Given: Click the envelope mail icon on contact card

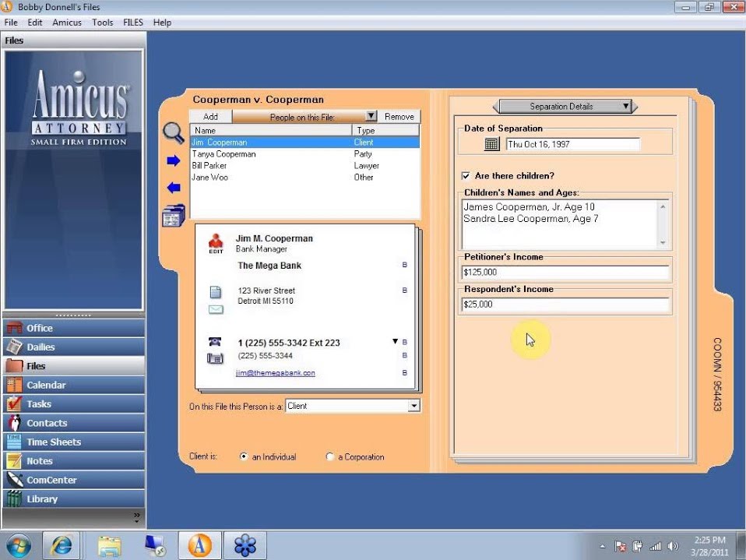Looking at the screenshot, I should pyautogui.click(x=216, y=310).
